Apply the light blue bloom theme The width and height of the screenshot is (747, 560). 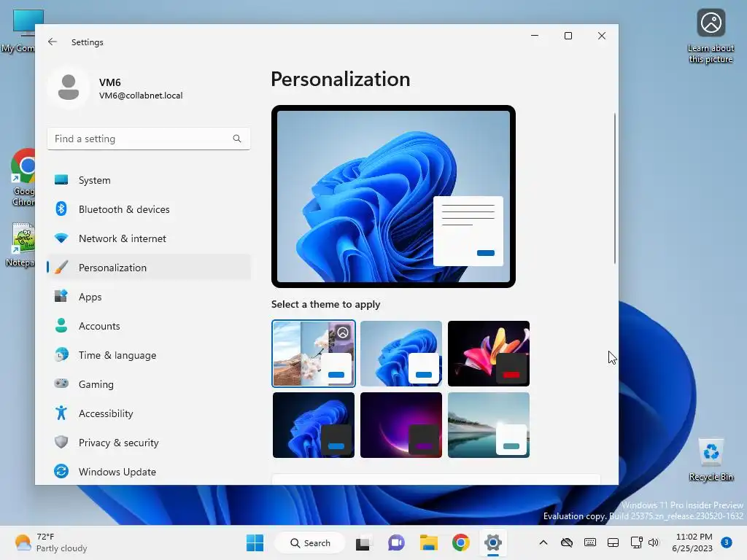point(401,354)
